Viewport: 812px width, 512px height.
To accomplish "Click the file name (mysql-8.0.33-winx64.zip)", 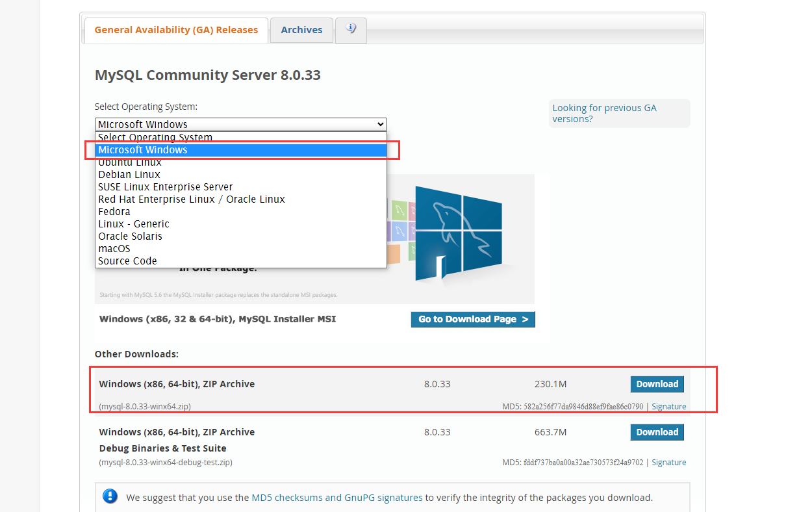I will click(145, 407).
